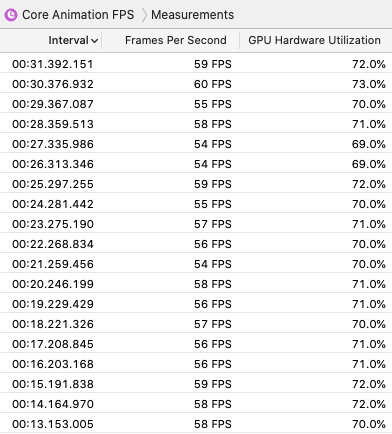Sort by GPU Hardware Utilization column
Image resolution: width=392 pixels, height=434 pixels.
tap(314, 40)
